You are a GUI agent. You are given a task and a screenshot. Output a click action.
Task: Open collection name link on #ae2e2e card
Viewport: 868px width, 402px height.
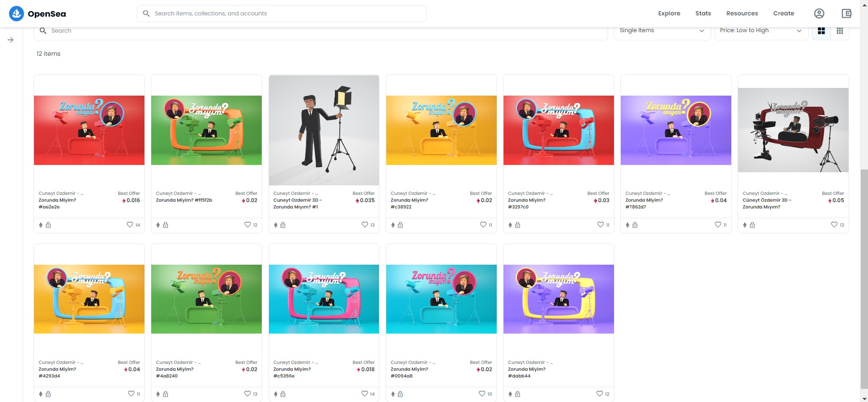tap(61, 194)
